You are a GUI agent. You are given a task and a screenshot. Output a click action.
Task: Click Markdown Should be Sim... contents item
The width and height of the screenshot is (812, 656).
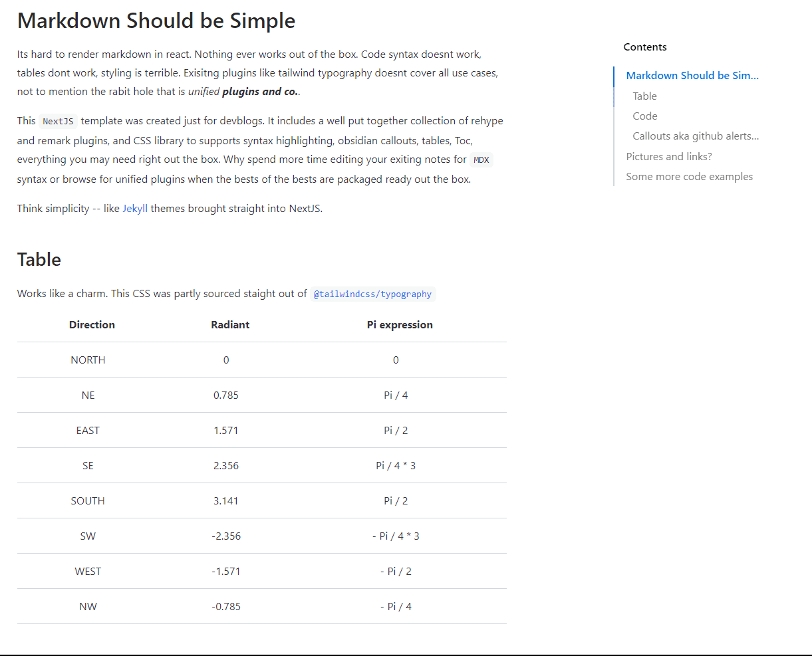tap(692, 75)
